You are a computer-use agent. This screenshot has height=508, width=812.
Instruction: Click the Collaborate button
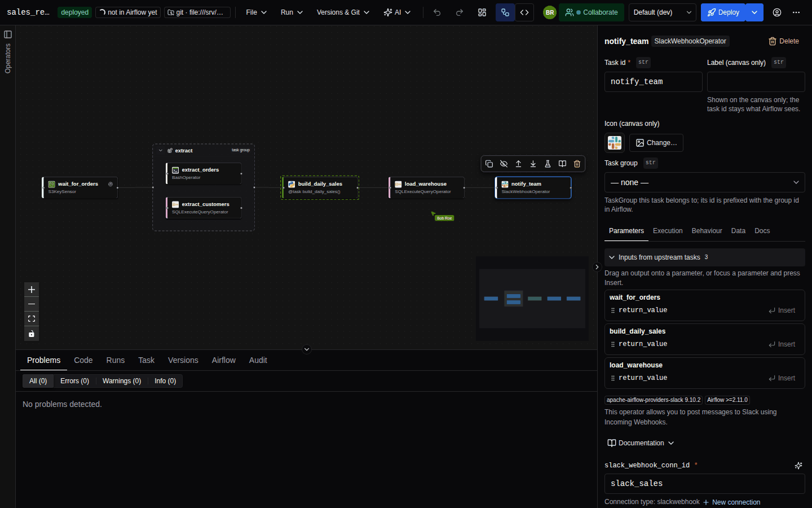pos(592,12)
